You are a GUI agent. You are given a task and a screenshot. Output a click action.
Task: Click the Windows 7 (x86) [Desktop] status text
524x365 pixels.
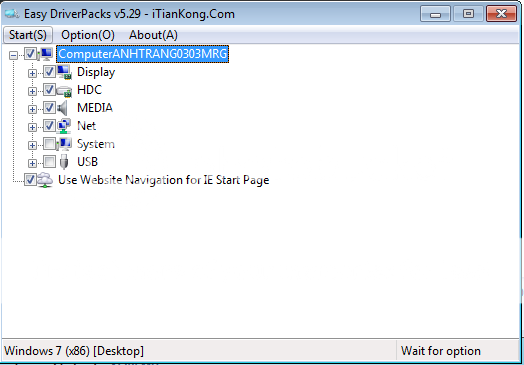coord(74,351)
